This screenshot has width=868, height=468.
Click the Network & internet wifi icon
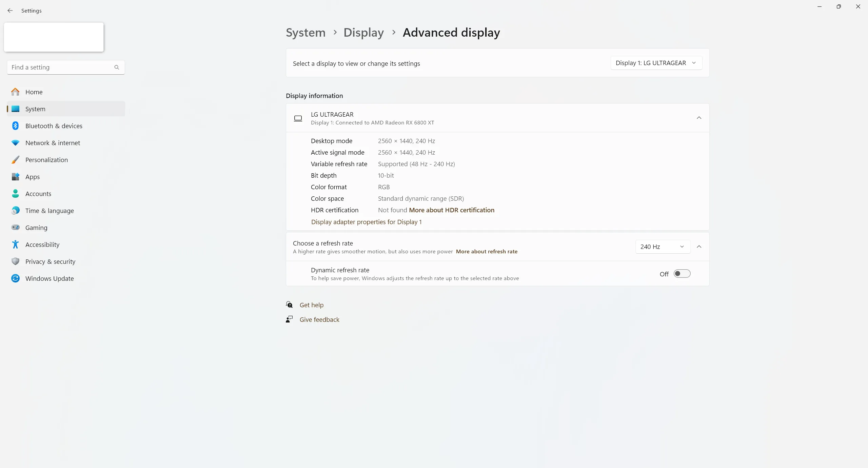(15, 143)
